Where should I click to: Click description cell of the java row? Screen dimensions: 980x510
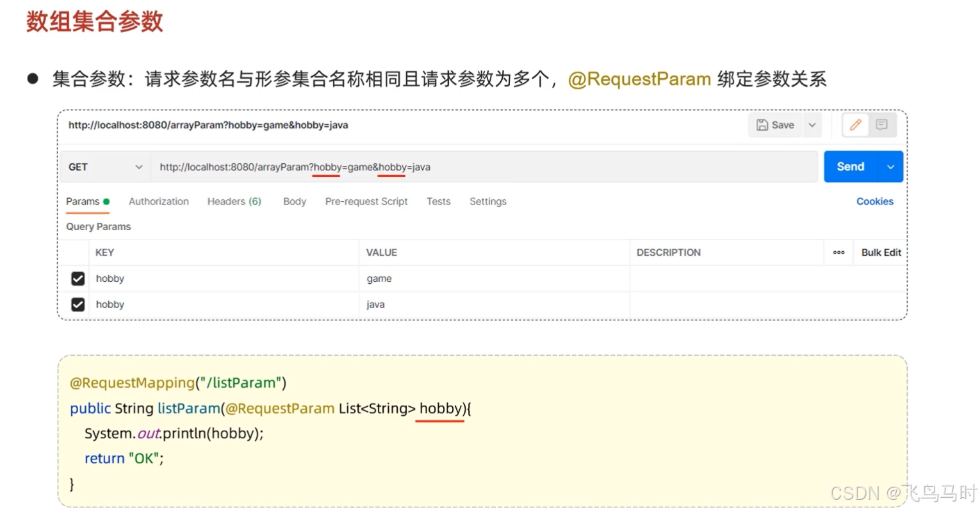pyautogui.click(x=767, y=304)
